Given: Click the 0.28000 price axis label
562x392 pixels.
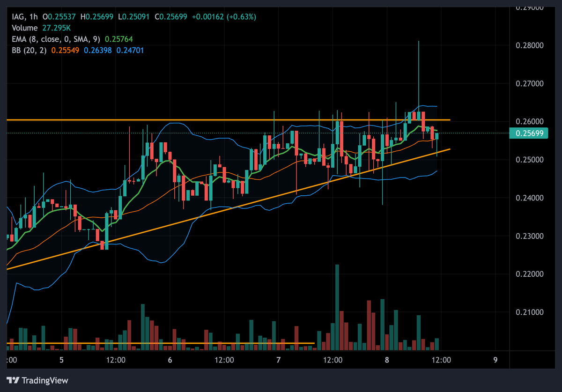Looking at the screenshot, I should point(529,45).
